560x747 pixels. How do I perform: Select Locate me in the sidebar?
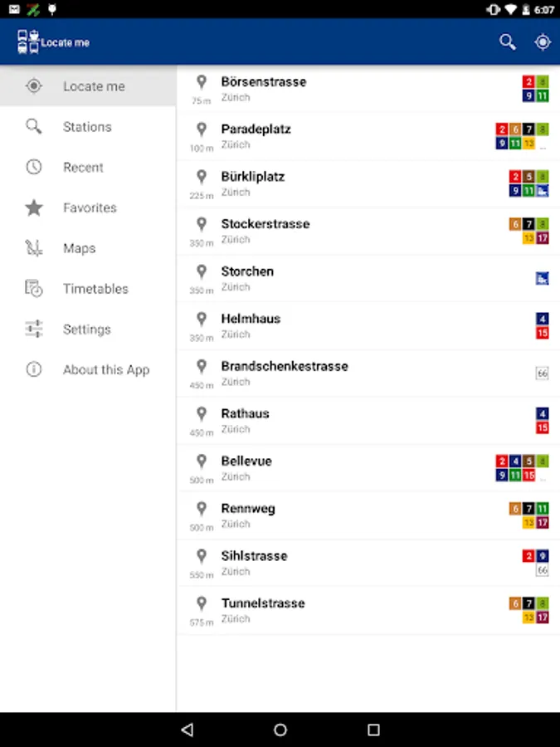(x=94, y=86)
